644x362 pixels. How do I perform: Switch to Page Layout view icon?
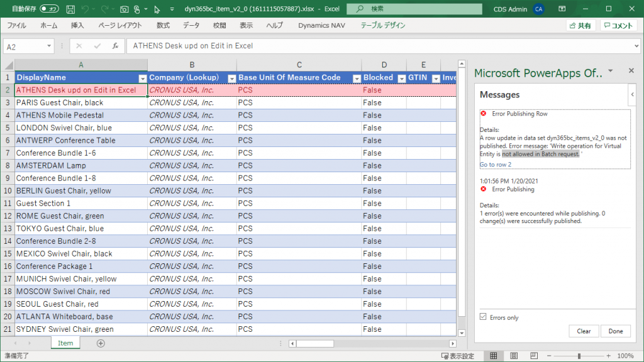pyautogui.click(x=514, y=356)
